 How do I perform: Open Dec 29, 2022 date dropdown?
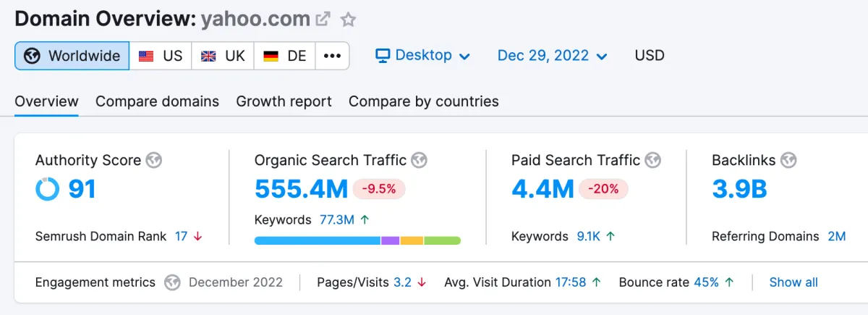[552, 56]
